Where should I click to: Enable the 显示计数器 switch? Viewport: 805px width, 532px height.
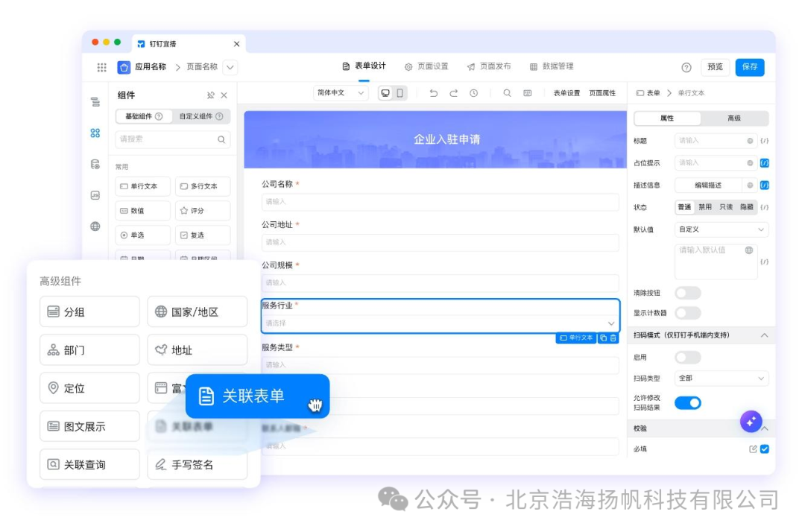(688, 313)
